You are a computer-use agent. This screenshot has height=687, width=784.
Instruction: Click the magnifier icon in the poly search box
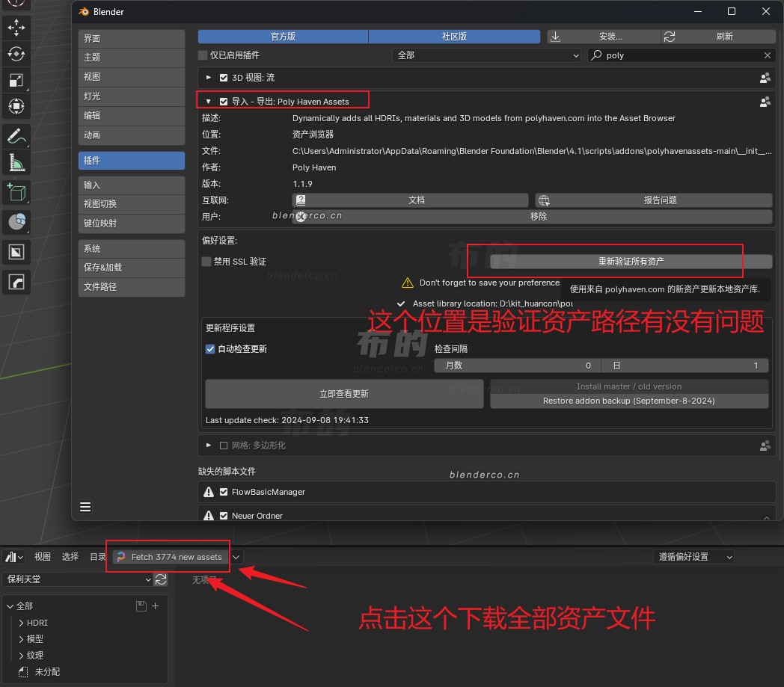click(x=596, y=55)
